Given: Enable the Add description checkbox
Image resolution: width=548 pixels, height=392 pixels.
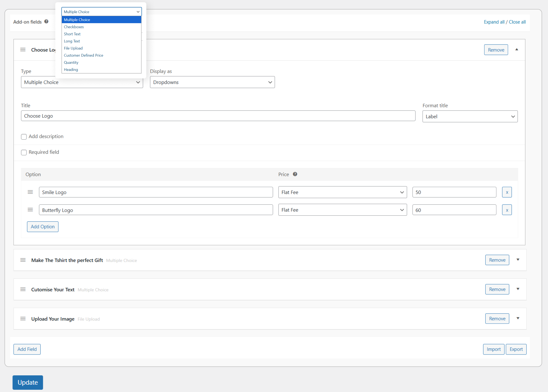Looking at the screenshot, I should pos(24,137).
